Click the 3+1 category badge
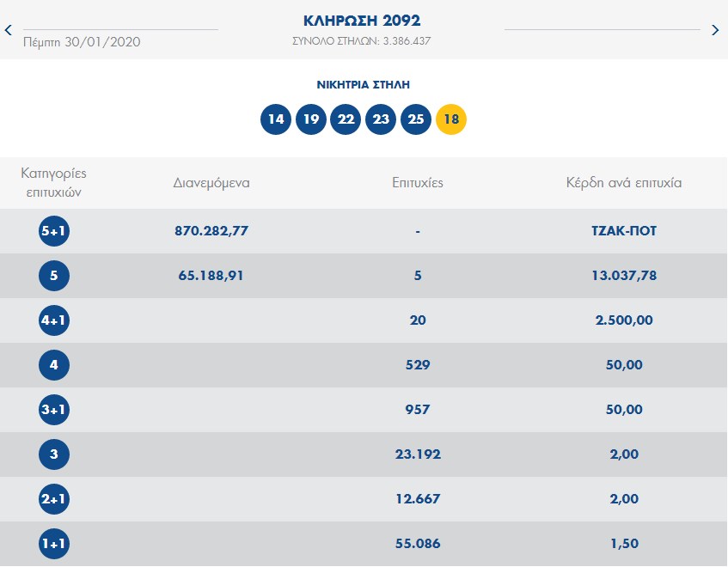 pyautogui.click(x=54, y=410)
